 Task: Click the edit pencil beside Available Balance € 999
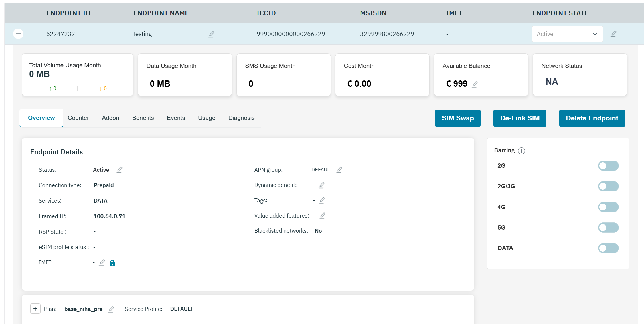pos(475,84)
